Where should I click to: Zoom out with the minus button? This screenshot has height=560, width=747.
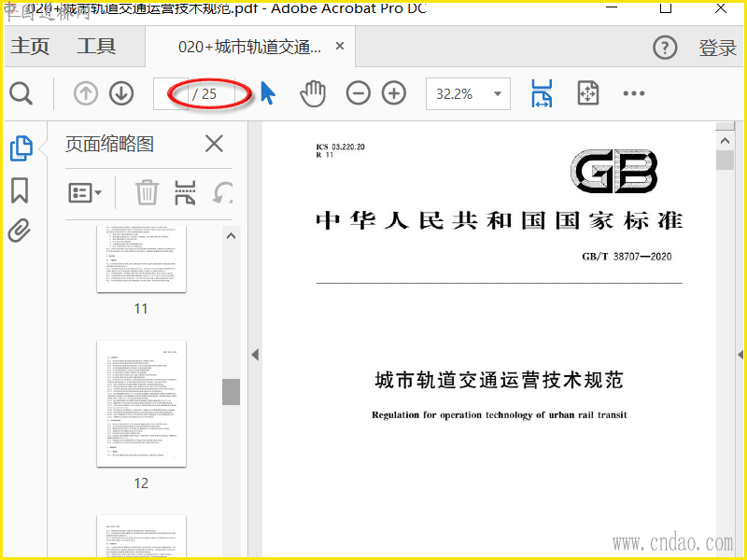coord(359,93)
